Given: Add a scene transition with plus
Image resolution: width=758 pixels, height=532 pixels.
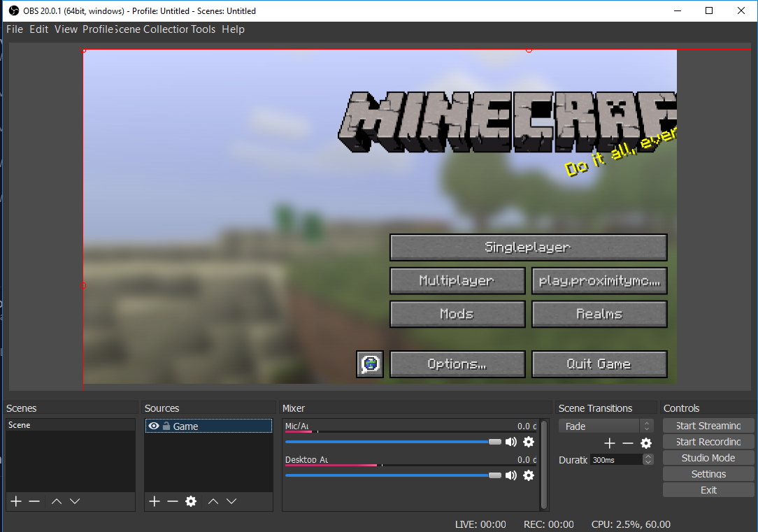Looking at the screenshot, I should tap(610, 443).
